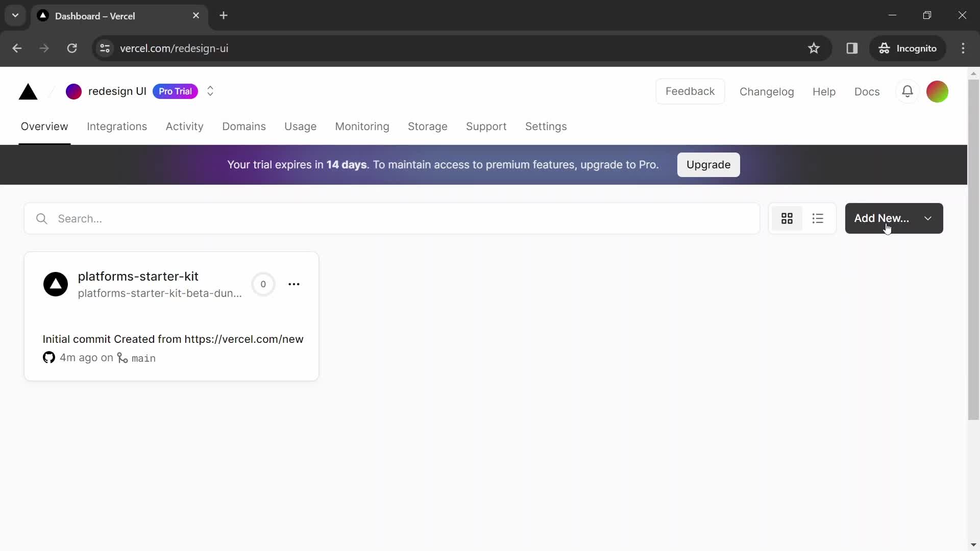Switch to the Domains tab
Viewport: 980px width, 551px height.
(244, 127)
